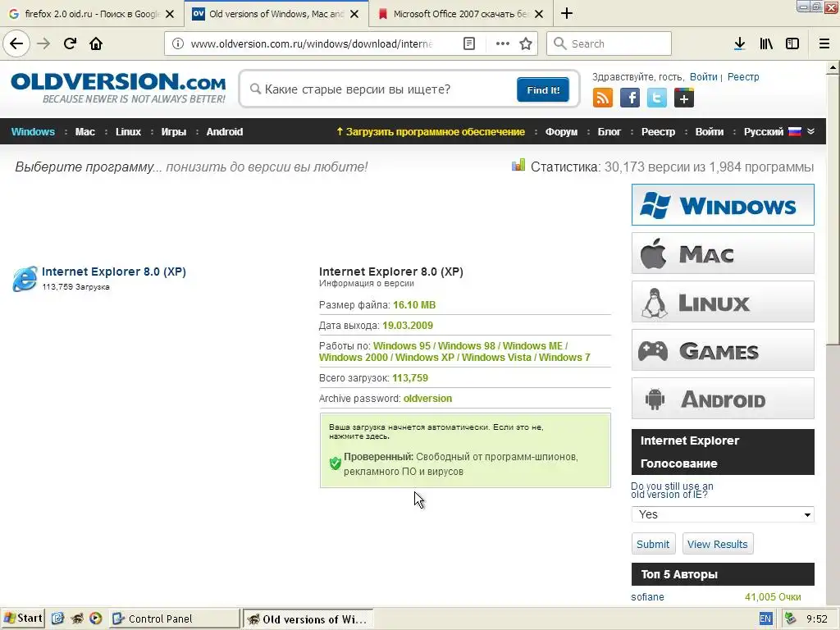Open the Блог menu item
This screenshot has height=630, width=840.
pyautogui.click(x=609, y=132)
